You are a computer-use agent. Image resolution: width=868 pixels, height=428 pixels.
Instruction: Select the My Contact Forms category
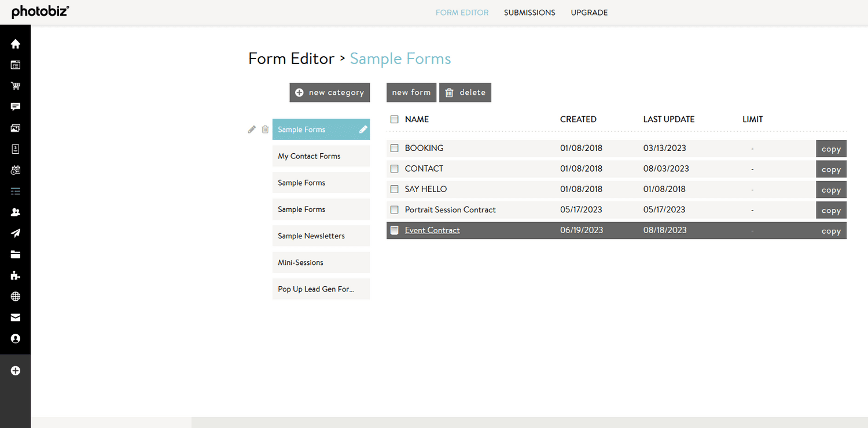coord(321,156)
